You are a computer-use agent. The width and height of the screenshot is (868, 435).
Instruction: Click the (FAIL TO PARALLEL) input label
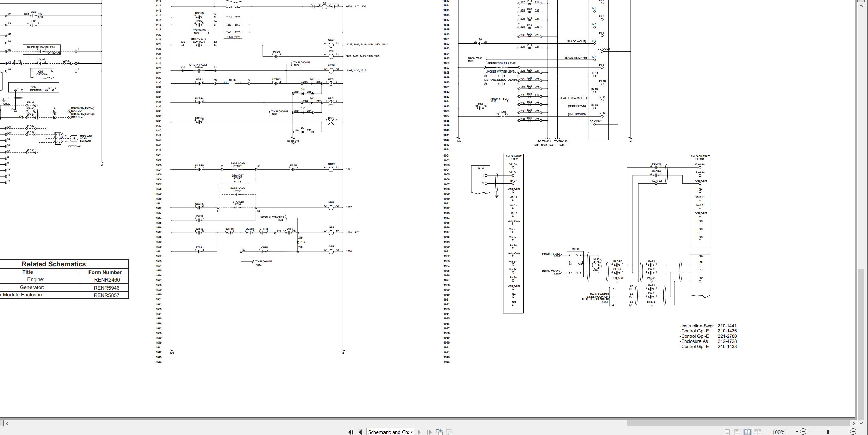(573, 98)
